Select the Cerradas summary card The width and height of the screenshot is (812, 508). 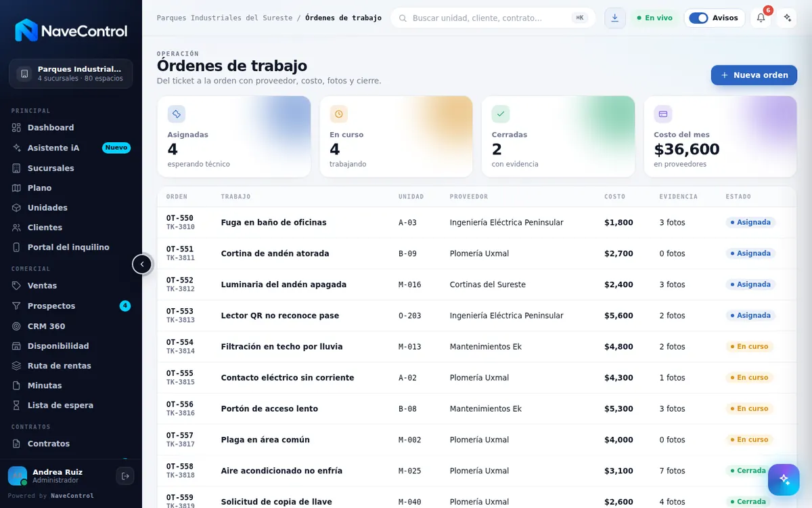tap(558, 137)
